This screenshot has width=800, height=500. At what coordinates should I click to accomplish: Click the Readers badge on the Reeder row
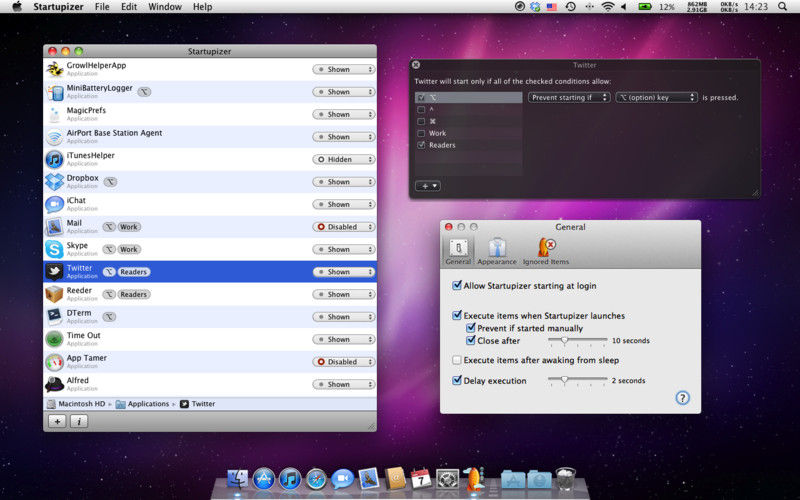coord(134,294)
